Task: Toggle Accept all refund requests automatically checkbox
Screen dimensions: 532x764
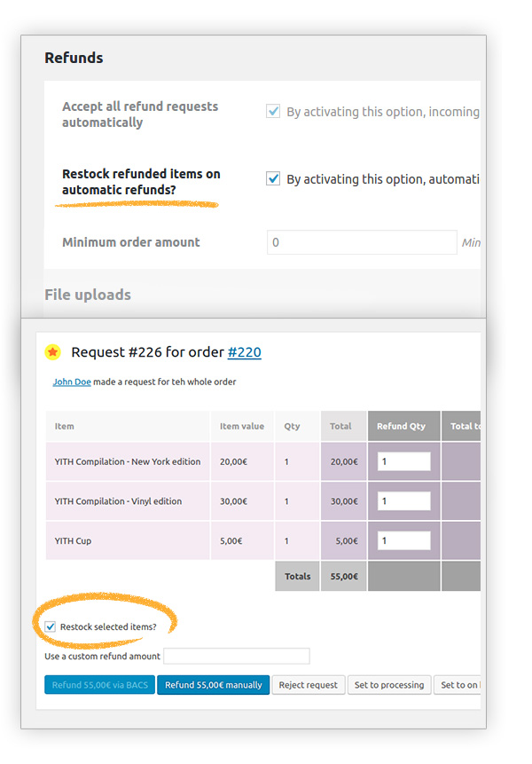Action: 273,112
